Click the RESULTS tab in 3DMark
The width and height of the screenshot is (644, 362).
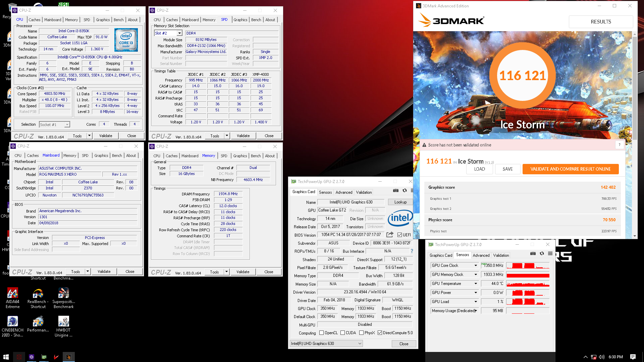(x=601, y=22)
